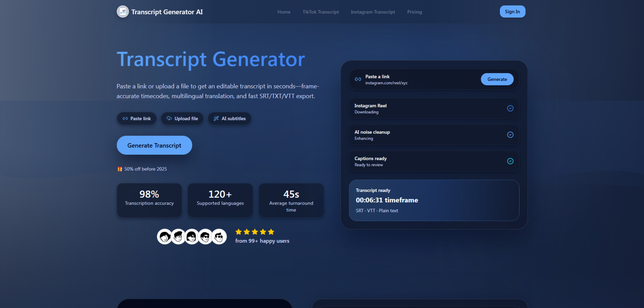Viewport: 644px width, 308px height.
Task: Enable the AI subtitles option
Action: coord(229,118)
